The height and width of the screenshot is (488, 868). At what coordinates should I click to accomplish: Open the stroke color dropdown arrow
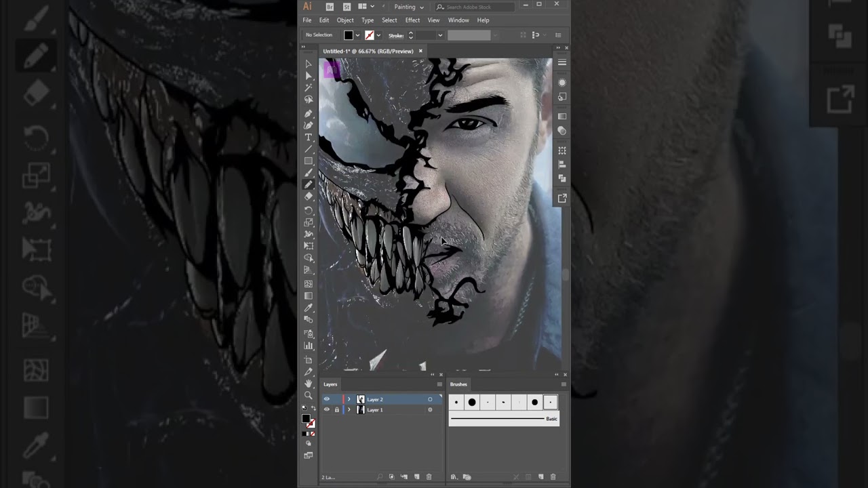pos(378,35)
